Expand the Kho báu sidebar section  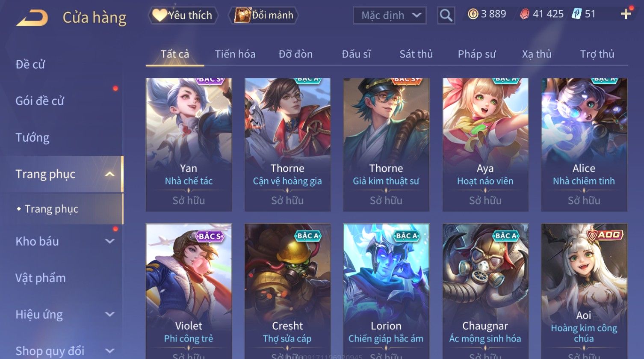(x=109, y=241)
